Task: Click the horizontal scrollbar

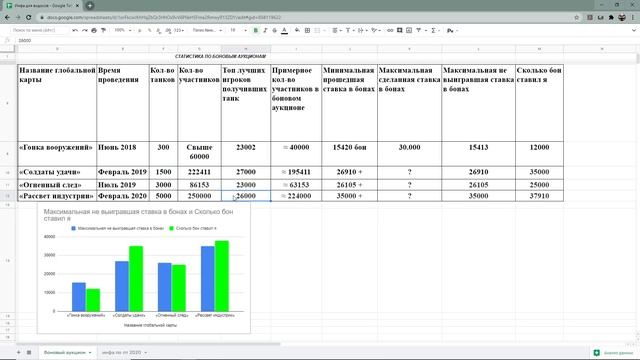Action: [x=149, y=344]
